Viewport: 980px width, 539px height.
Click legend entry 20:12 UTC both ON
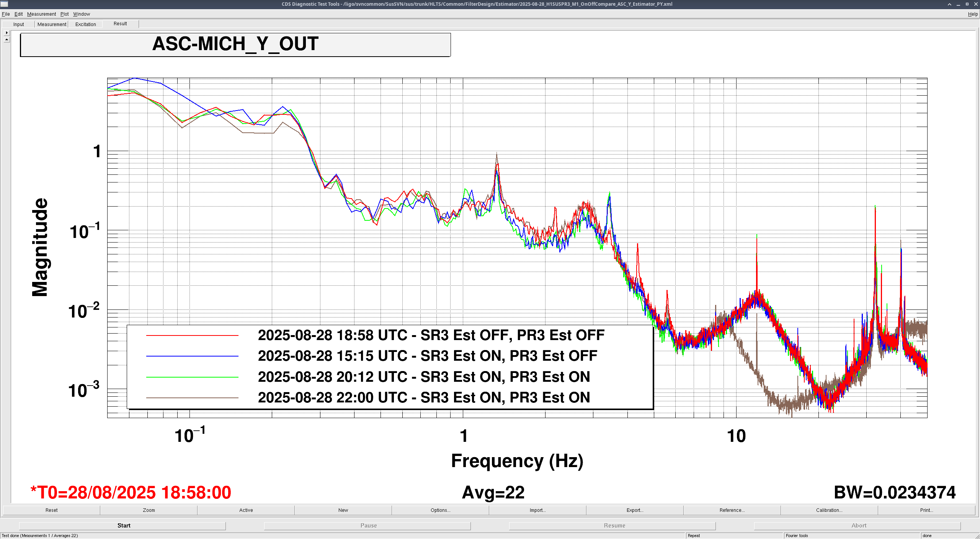click(424, 377)
